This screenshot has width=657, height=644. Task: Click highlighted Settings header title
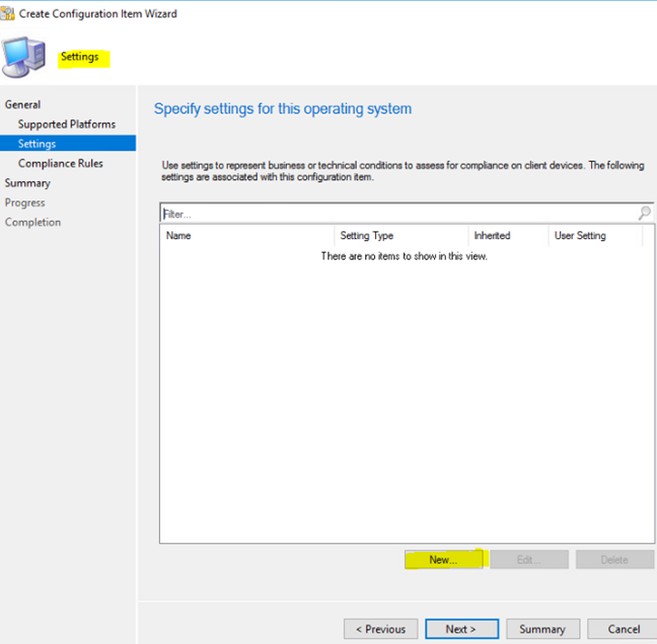point(79,56)
